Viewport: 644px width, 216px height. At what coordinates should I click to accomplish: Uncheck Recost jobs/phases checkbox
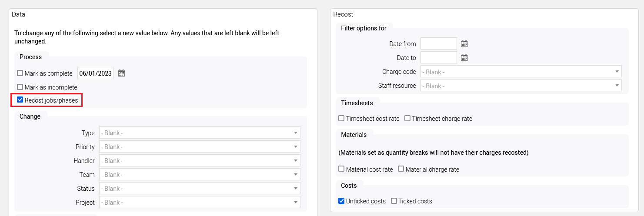tap(20, 100)
